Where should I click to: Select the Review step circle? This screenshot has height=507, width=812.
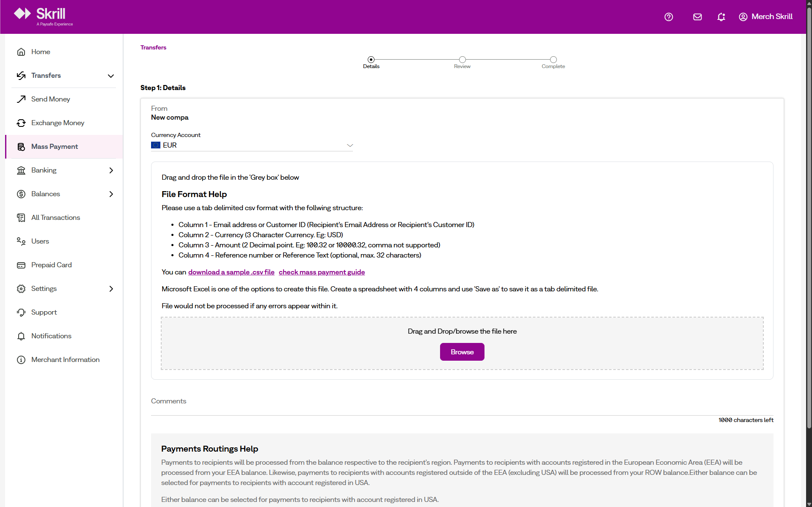tap(462, 59)
